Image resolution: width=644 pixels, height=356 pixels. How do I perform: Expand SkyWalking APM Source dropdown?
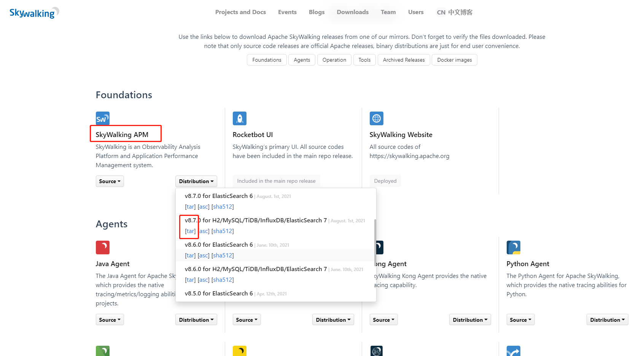point(110,181)
